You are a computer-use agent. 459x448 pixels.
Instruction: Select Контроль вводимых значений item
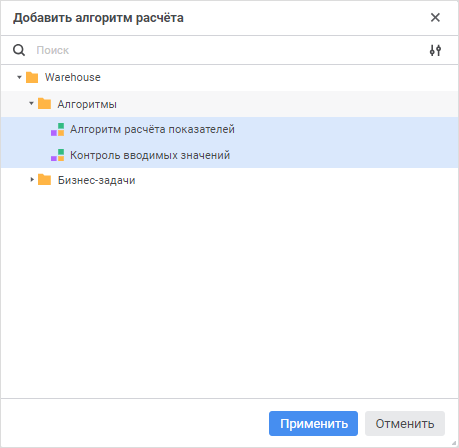click(229, 155)
